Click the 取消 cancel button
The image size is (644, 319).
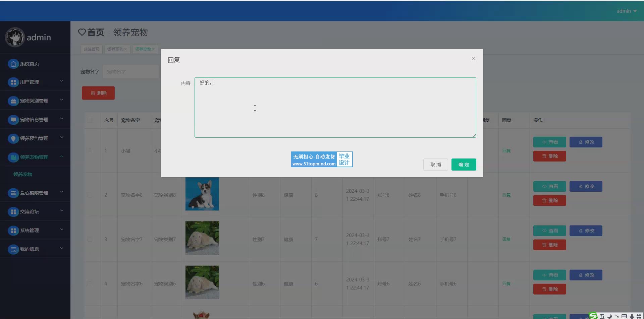tap(435, 165)
